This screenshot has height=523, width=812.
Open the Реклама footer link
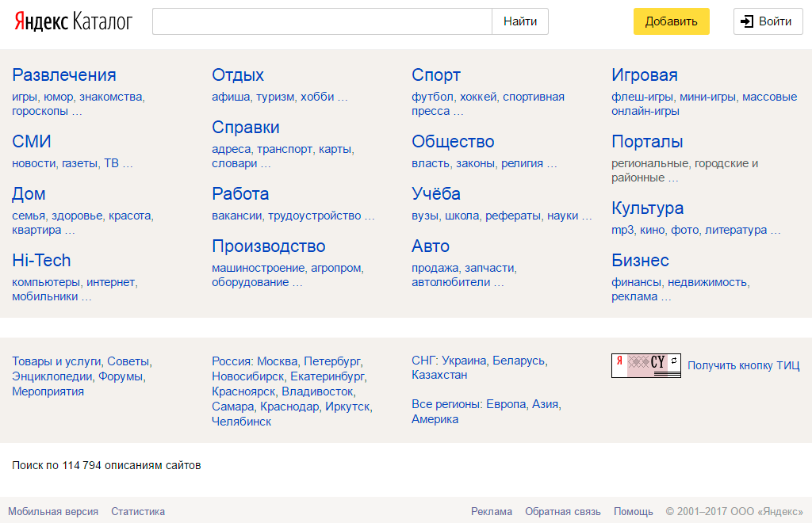click(492, 512)
